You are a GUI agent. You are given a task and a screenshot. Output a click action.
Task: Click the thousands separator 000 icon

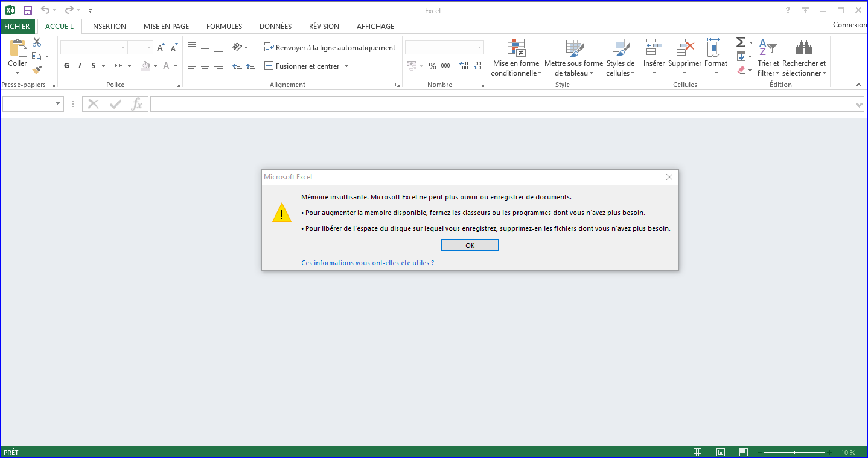(445, 66)
